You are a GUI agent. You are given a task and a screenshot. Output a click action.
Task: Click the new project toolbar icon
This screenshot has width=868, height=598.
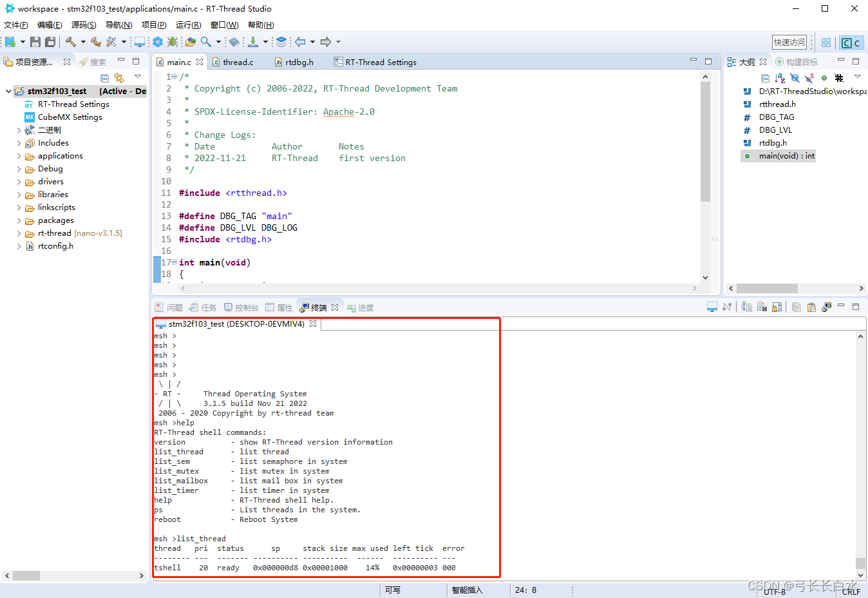point(10,42)
